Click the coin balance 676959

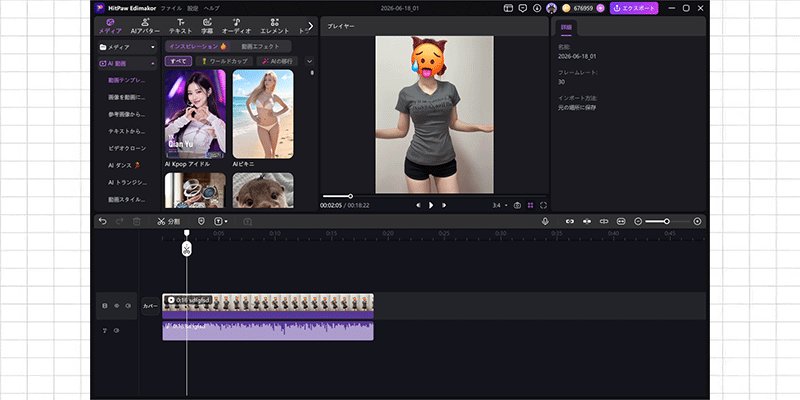click(x=582, y=8)
